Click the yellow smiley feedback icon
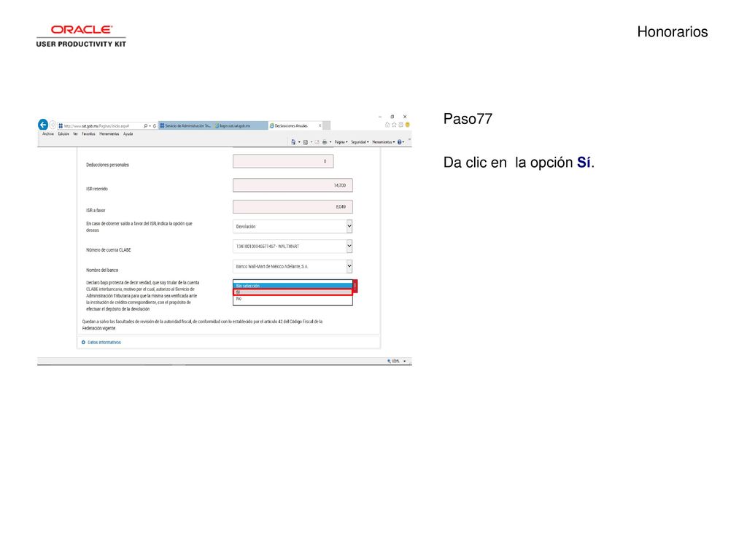 tap(407, 125)
